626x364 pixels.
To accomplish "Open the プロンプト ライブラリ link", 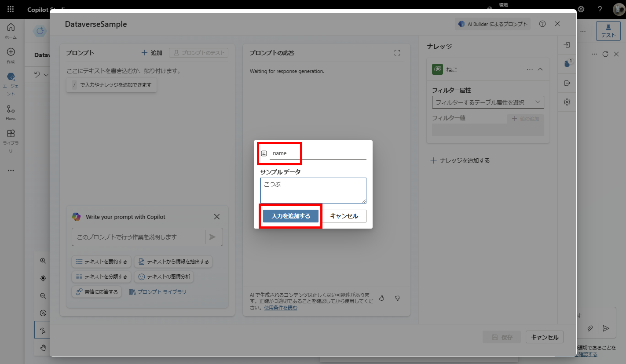I will coord(157,291).
